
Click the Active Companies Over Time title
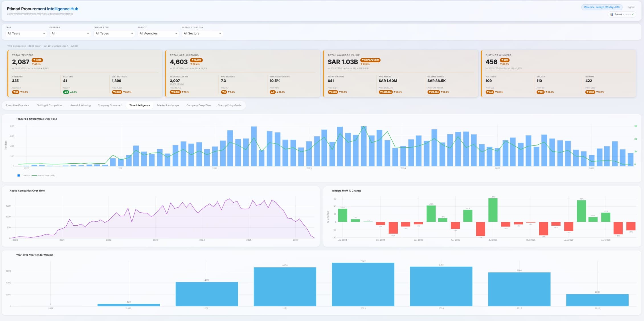(27, 191)
